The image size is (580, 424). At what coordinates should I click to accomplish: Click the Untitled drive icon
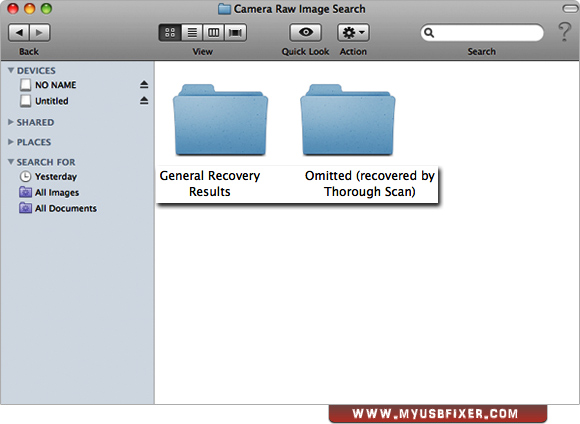pyautogui.click(x=26, y=101)
